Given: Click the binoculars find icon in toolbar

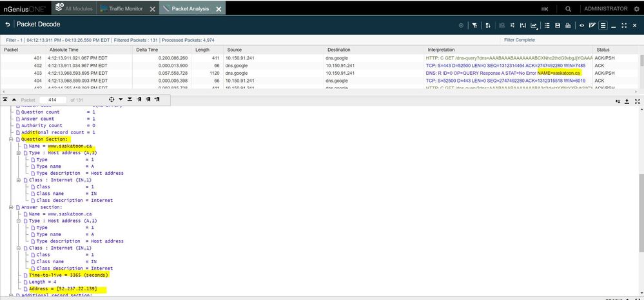Looking at the screenshot, I should pos(502,25).
